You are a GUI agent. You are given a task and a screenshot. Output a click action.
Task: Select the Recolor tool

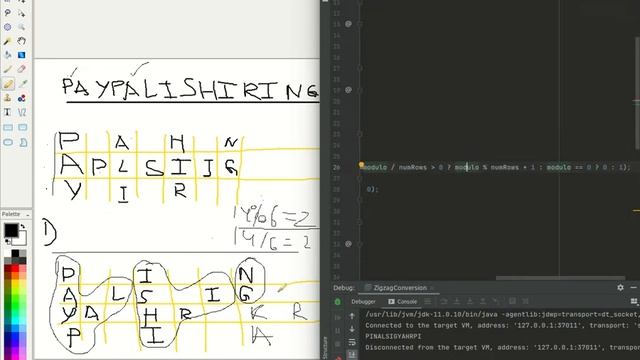pyautogui.click(x=22, y=98)
